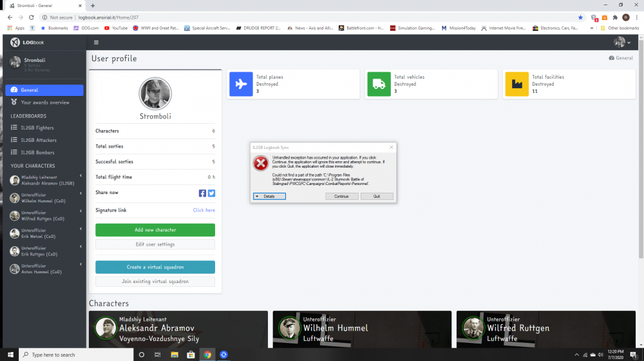Open the user avatar menu in top bar
This screenshot has width=644, height=361.
pos(622,42)
